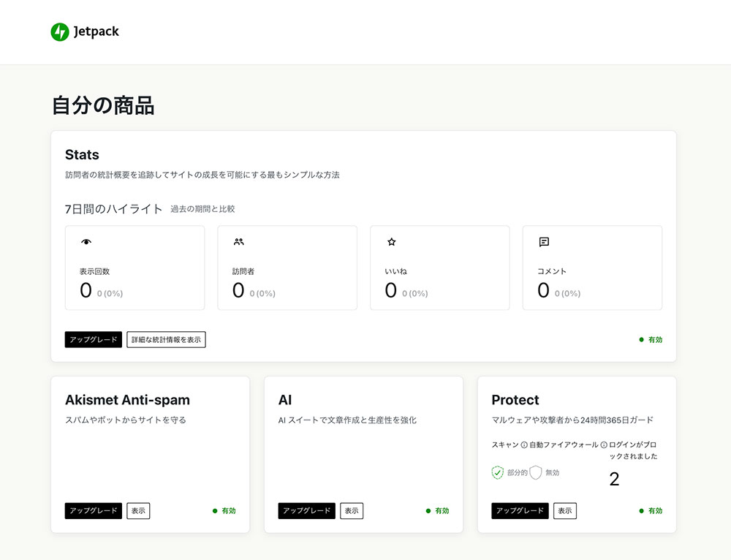Click the 有効 status text on the Protect card
The height and width of the screenshot is (560, 731).
click(655, 510)
